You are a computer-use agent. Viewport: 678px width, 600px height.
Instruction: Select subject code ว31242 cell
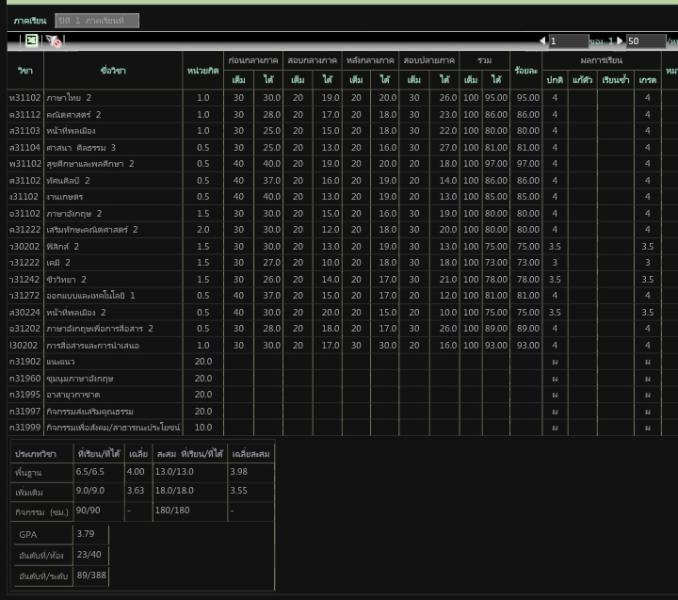[25, 279]
